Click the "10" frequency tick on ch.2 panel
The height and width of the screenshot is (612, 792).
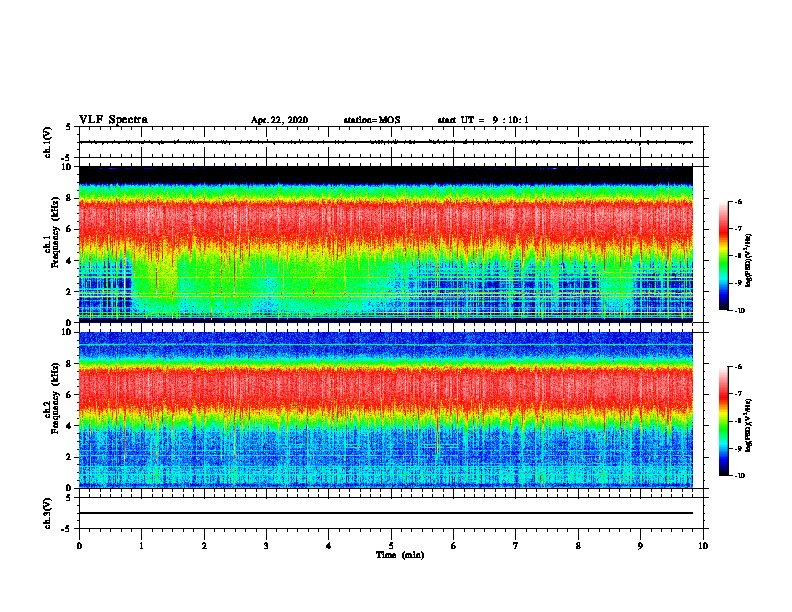pos(67,332)
